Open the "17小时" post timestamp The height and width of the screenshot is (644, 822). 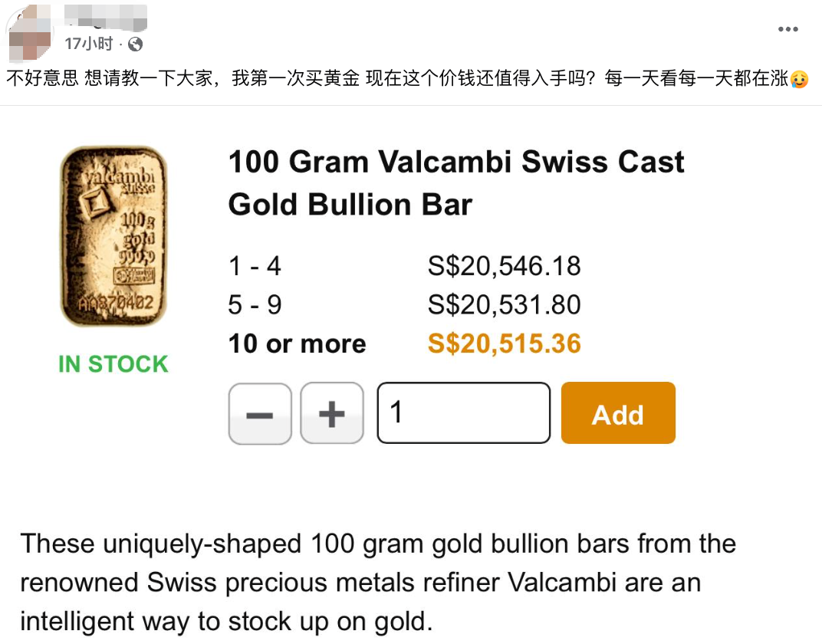coord(88,44)
